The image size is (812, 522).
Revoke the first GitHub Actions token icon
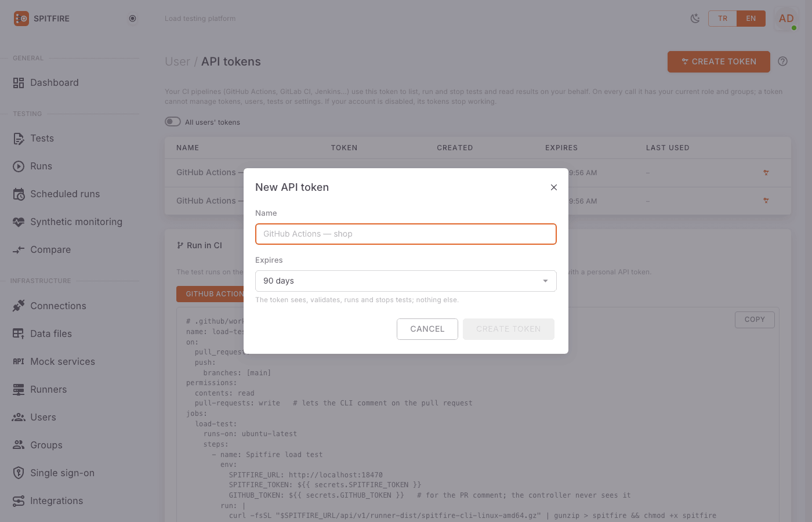pyautogui.click(x=766, y=173)
